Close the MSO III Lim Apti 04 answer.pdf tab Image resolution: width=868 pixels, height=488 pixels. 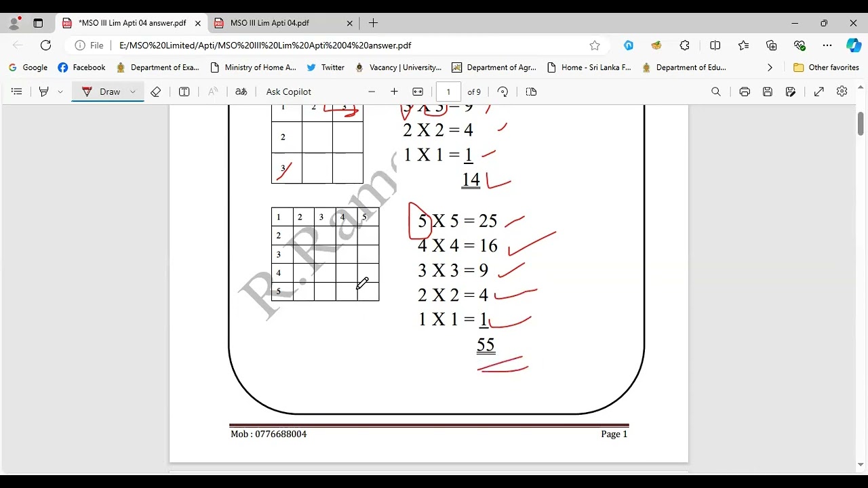pyautogui.click(x=198, y=23)
